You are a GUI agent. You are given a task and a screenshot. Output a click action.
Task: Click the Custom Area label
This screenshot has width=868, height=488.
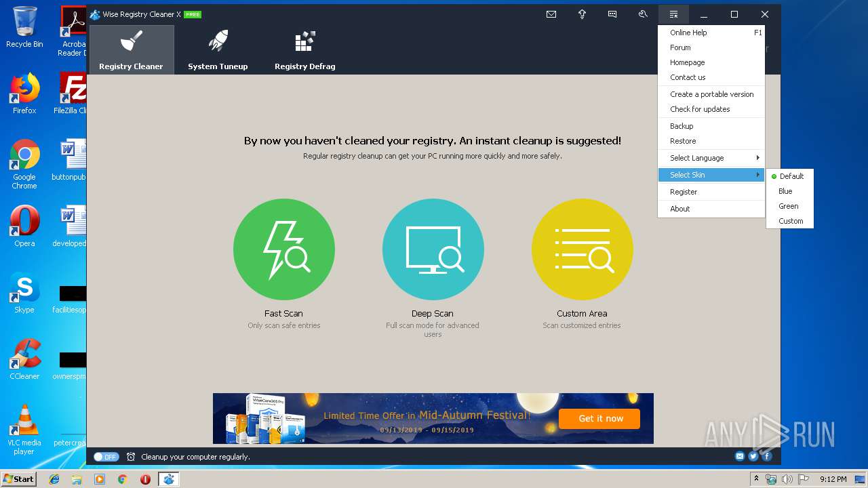coord(582,314)
